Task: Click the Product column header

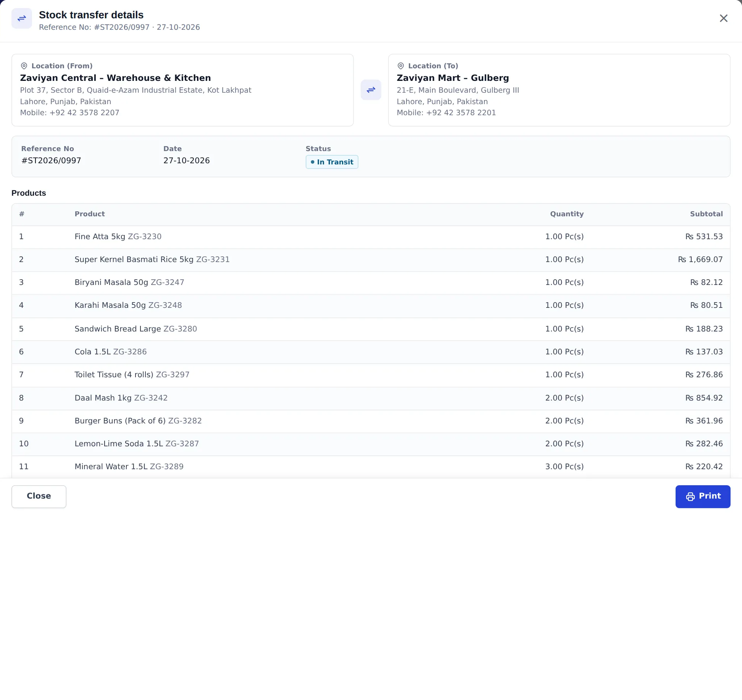Action: [90, 214]
